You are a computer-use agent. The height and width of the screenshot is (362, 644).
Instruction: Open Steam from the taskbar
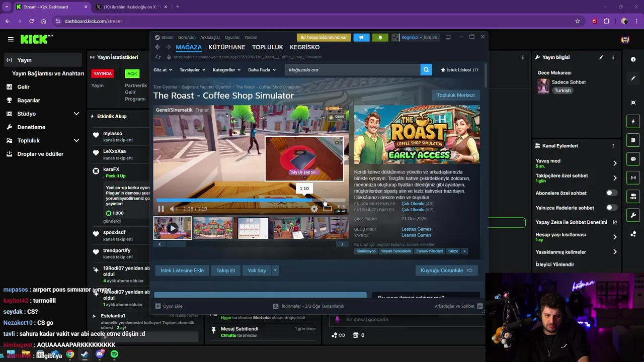[x=85, y=354]
